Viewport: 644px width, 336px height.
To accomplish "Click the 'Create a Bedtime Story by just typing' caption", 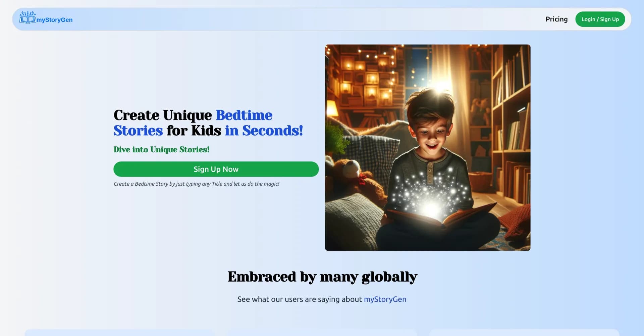I will (196, 184).
